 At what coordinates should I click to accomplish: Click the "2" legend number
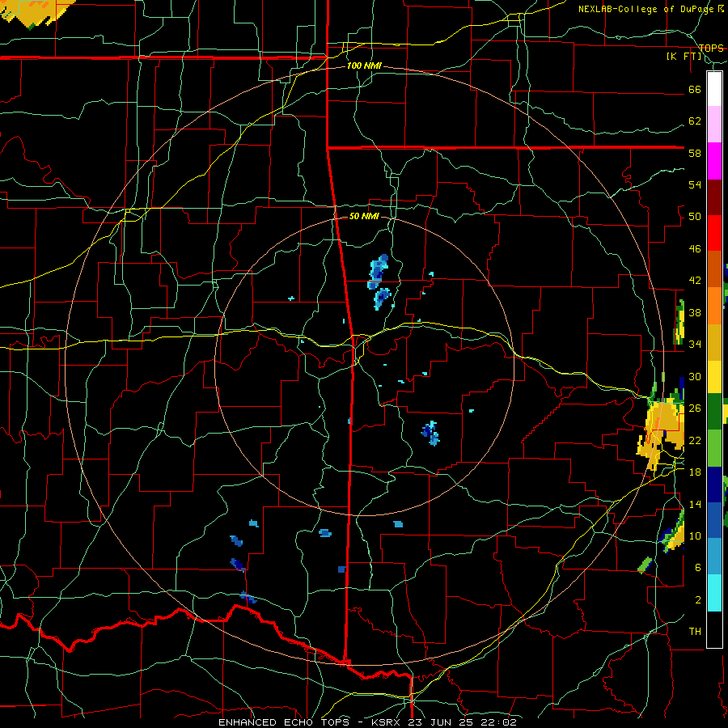click(698, 600)
